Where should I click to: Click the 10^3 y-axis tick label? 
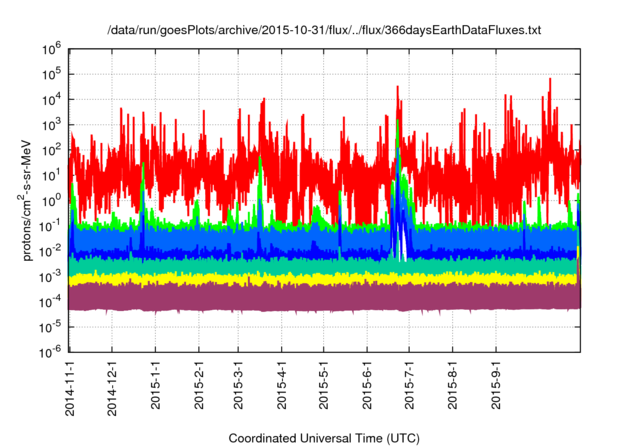51,124
